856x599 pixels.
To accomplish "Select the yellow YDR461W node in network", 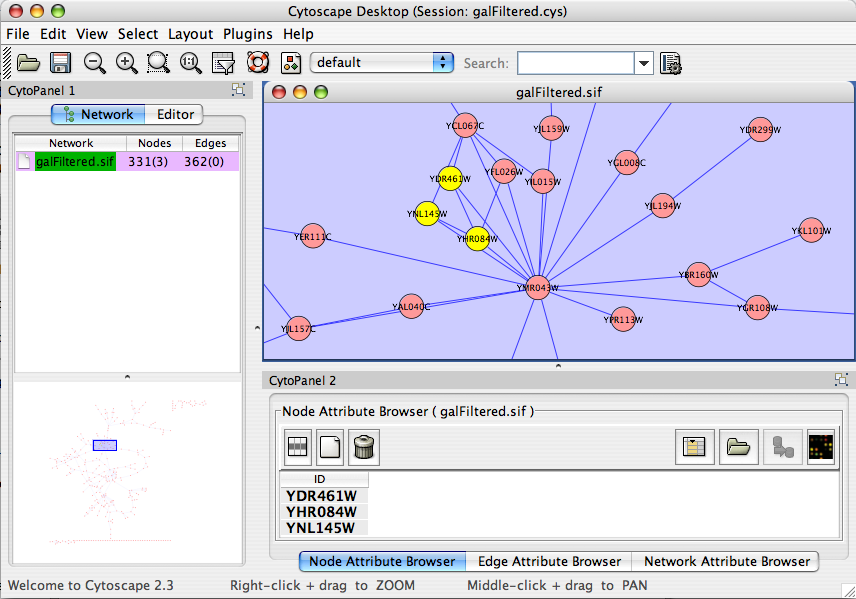I will (450, 179).
